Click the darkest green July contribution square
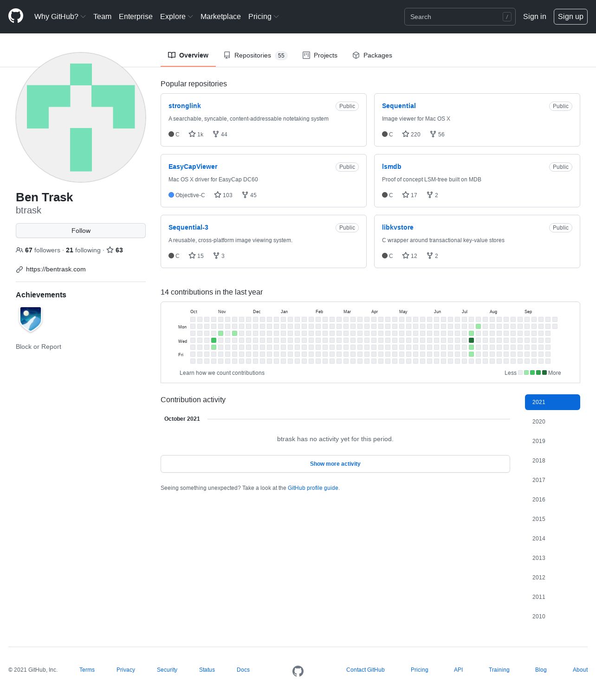The width and height of the screenshot is (596, 700). tap(471, 340)
